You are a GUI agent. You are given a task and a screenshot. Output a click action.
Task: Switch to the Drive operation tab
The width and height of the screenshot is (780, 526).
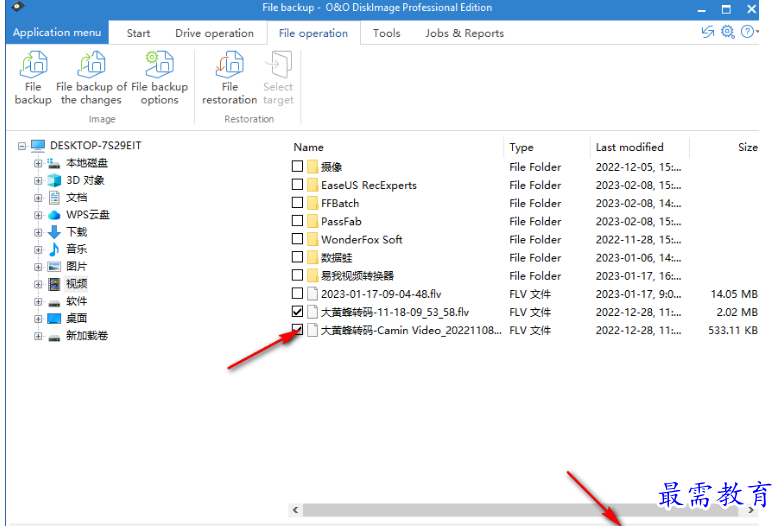[x=214, y=33]
